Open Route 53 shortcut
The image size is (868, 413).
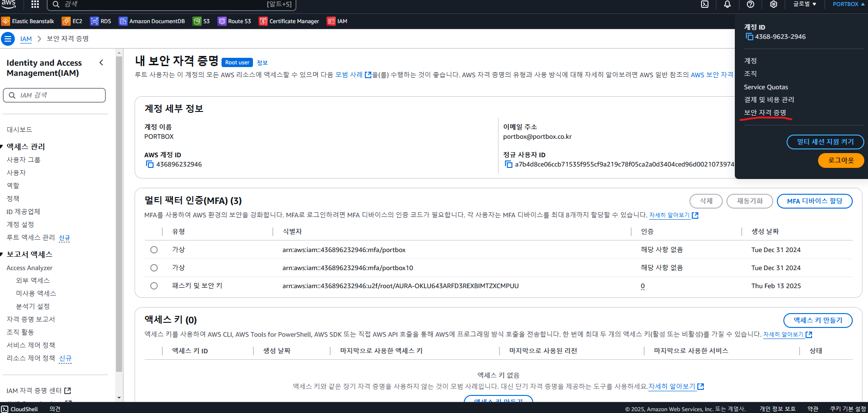(x=234, y=21)
